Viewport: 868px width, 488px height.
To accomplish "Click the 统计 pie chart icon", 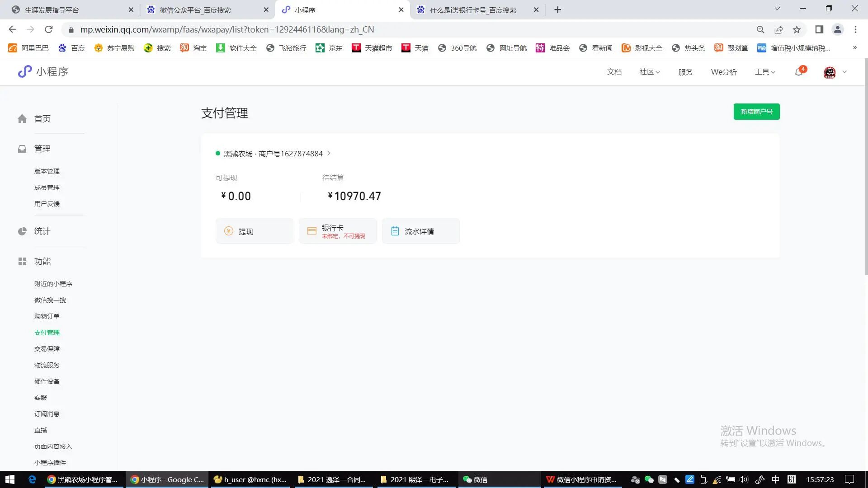I will click(22, 231).
